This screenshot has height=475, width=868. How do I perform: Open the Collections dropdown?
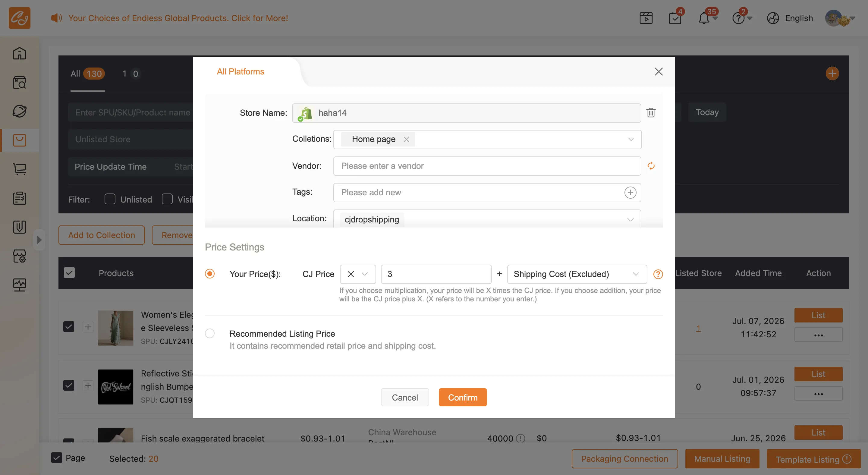pos(487,139)
